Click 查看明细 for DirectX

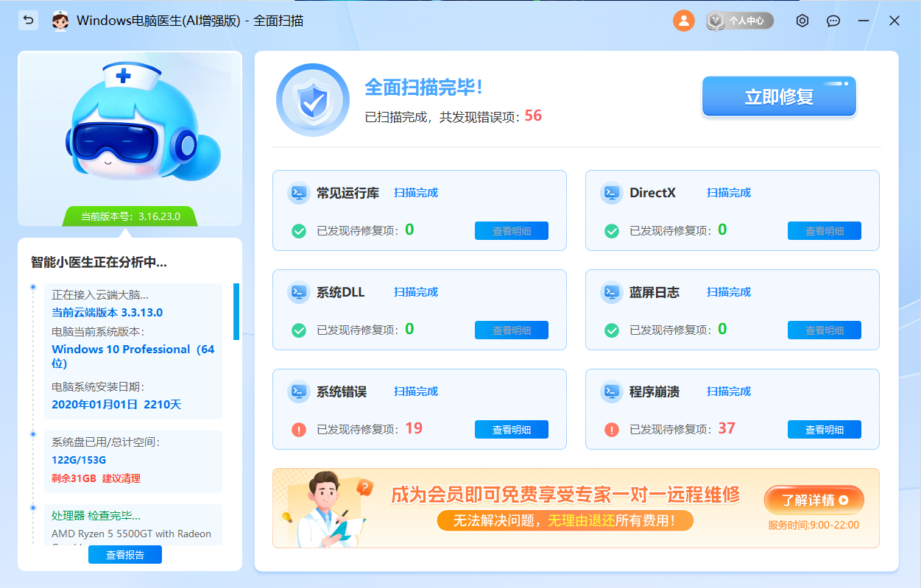[x=825, y=230]
